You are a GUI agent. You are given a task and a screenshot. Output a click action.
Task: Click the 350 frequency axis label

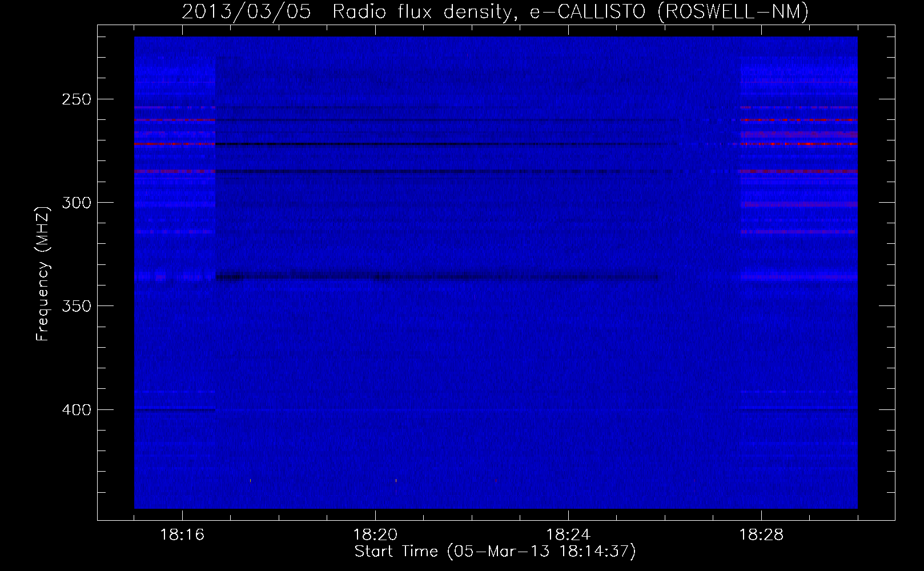coord(76,306)
